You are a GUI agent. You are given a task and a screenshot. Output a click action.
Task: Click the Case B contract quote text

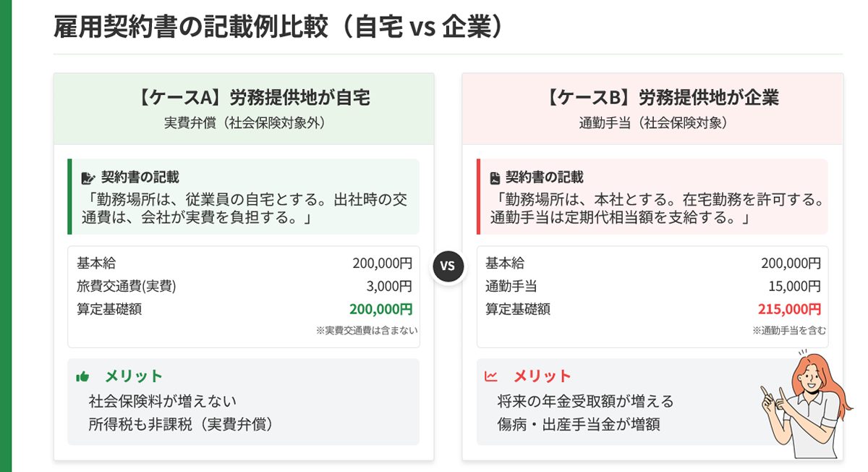(657, 208)
